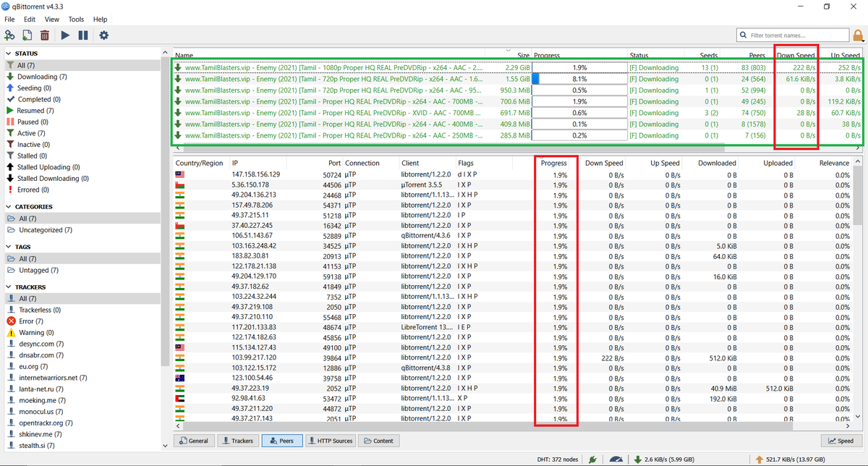The width and height of the screenshot is (868, 466).
Task: Open the File menu
Action: [x=9, y=20]
